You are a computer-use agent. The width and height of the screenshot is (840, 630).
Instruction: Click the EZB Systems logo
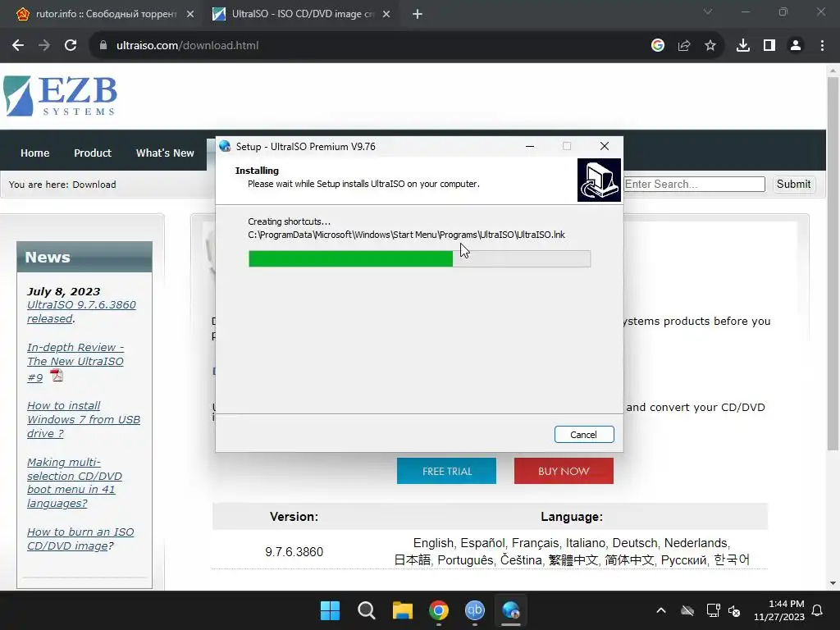click(60, 96)
